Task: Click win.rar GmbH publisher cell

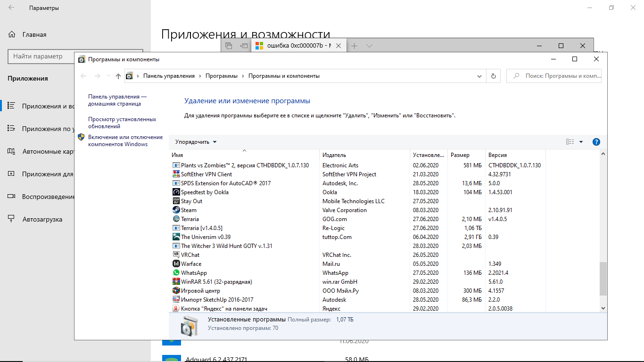Action: coord(340,282)
